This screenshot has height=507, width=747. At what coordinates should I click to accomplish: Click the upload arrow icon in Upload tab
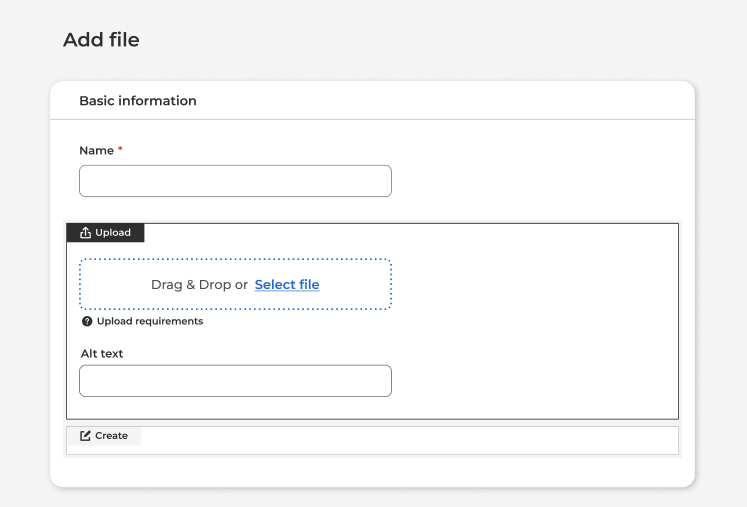click(x=85, y=233)
